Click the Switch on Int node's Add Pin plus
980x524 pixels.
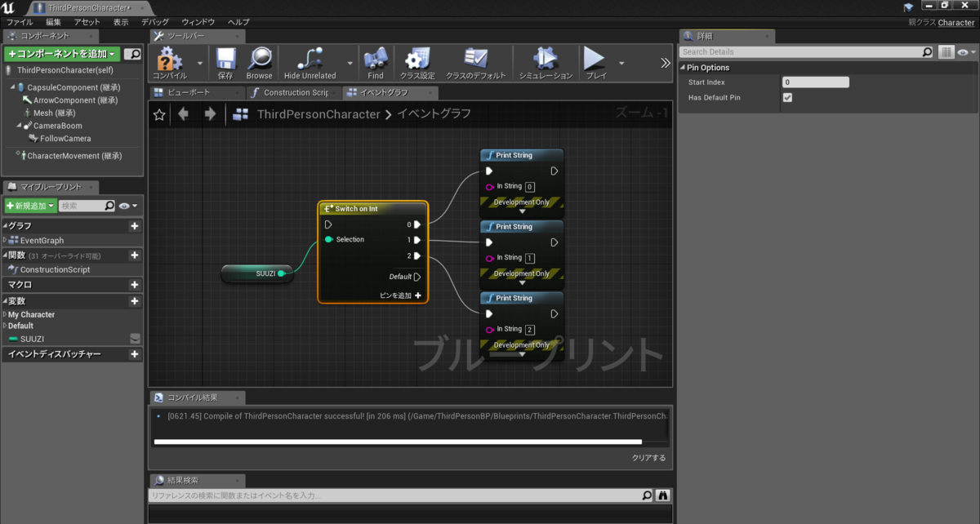pyautogui.click(x=418, y=295)
